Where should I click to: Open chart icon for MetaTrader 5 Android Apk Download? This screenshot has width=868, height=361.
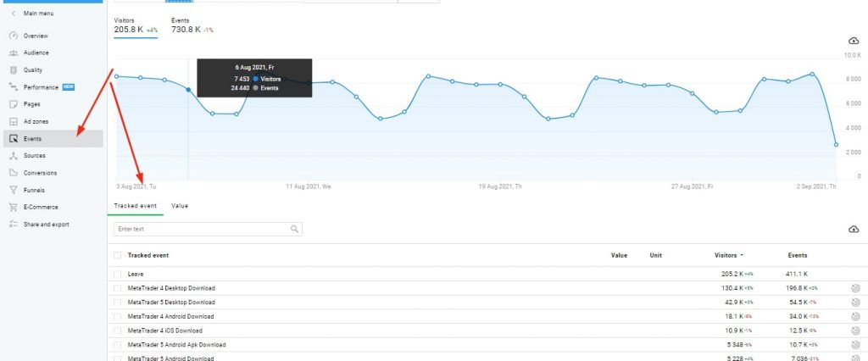pos(855,344)
